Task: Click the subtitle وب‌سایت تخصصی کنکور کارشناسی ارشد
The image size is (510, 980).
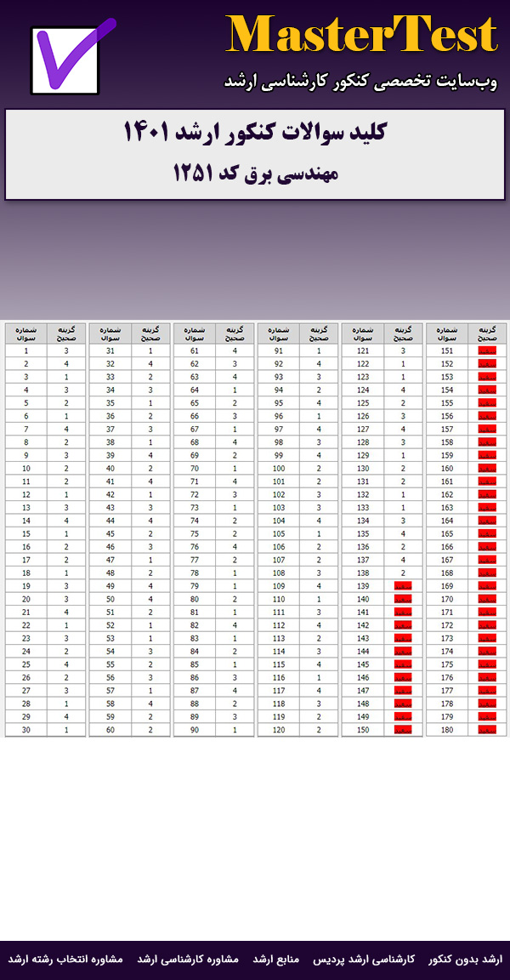Action: click(360, 81)
